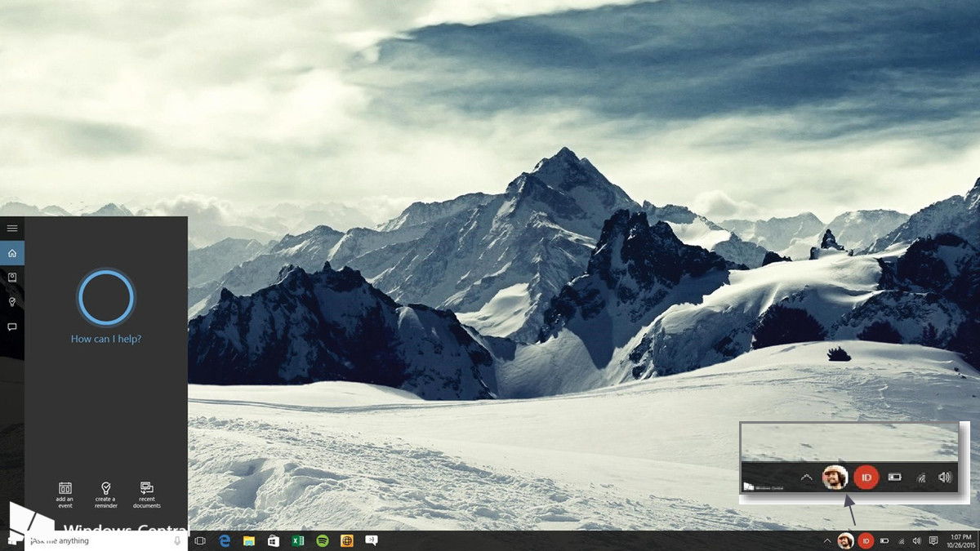Screen dimensions: 980x551
Task: Expand hidden tray icons chevron beside clock taskbar
Action: (x=827, y=540)
